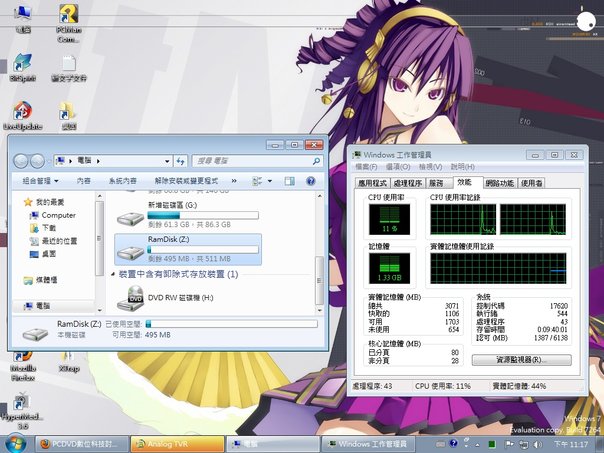Viewport: 604px width, 453px height.
Task: Click the refresh button beside address bar
Action: point(180,161)
